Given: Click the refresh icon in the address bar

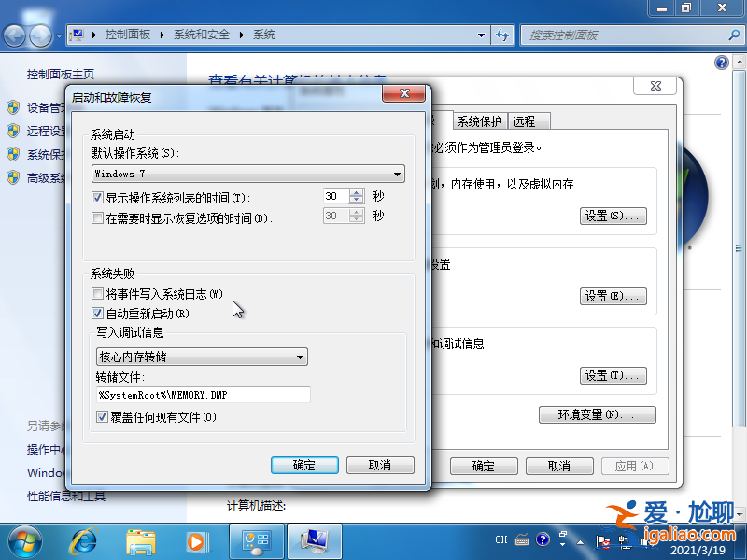Looking at the screenshot, I should (x=503, y=35).
